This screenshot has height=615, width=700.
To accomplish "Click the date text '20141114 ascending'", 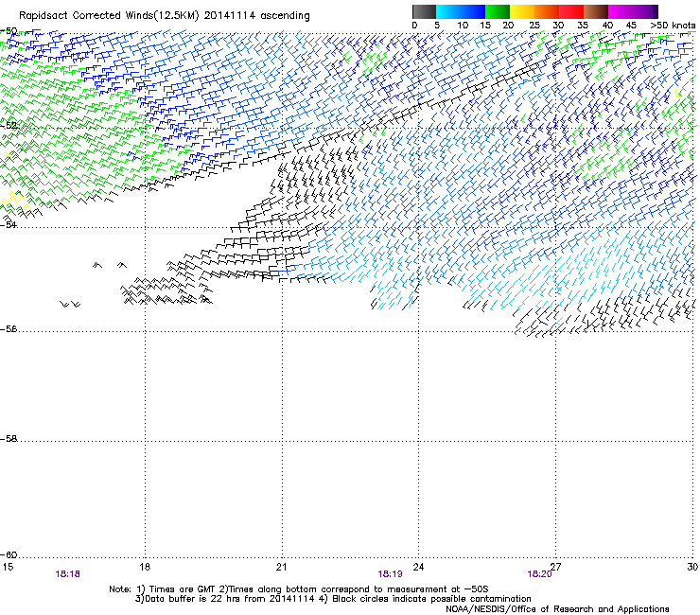I will pyautogui.click(x=257, y=16).
